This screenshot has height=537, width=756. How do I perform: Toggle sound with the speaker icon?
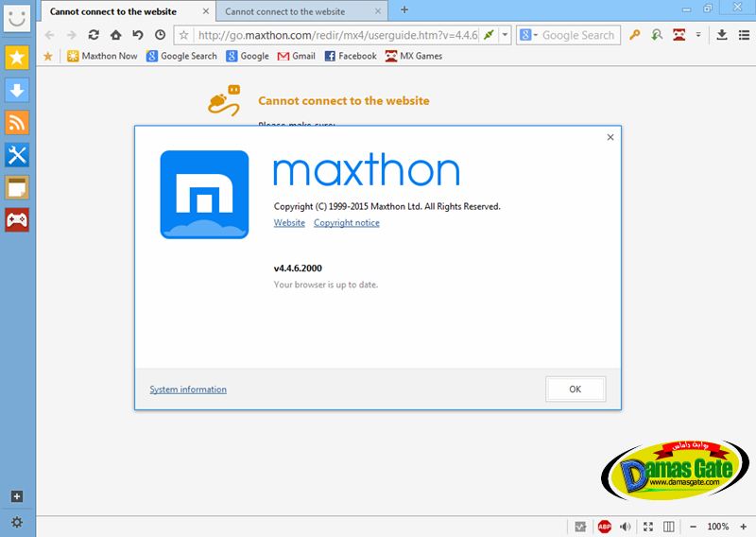tap(626, 527)
